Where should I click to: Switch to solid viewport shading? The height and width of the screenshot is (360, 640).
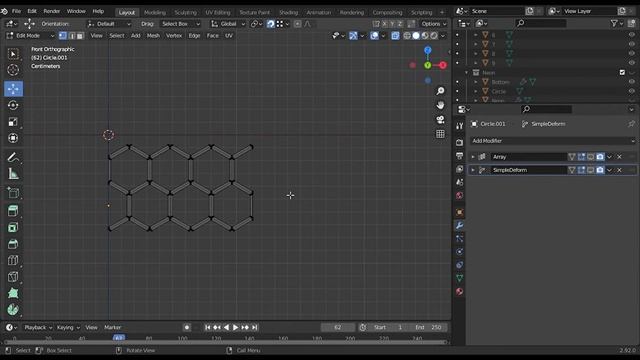pos(416,36)
